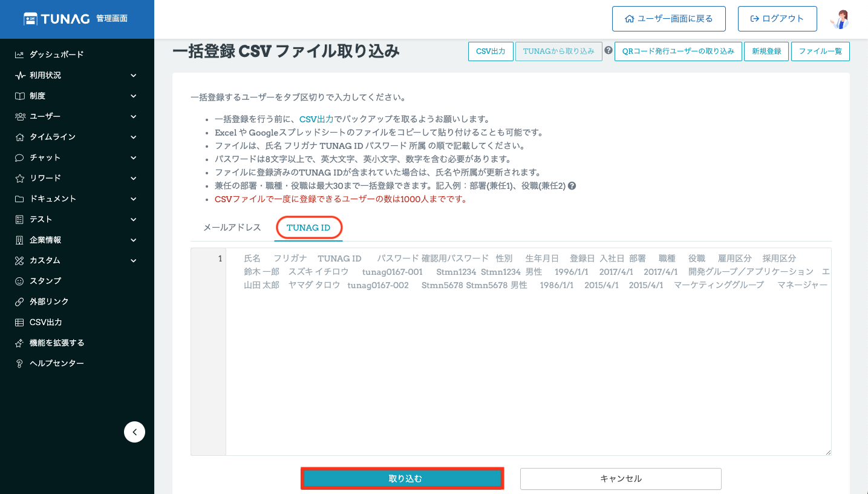The width and height of the screenshot is (868, 494).
Task: Open the Dashboard chart icon
Action: [19, 54]
